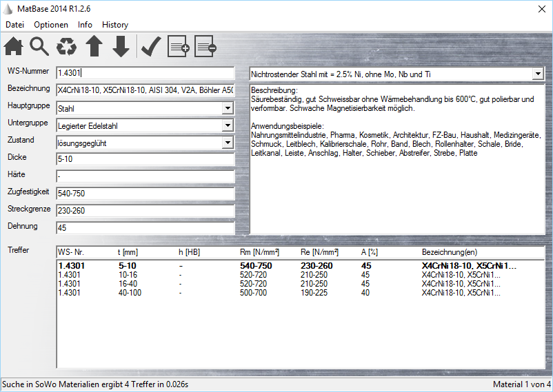Click the A [%] column header
The height and width of the screenshot is (392, 553).
(370, 252)
